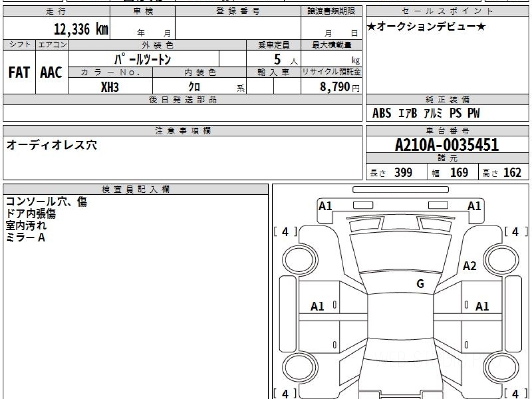Click the 注意事項欄 header
532x399 pixels.
pos(183,131)
